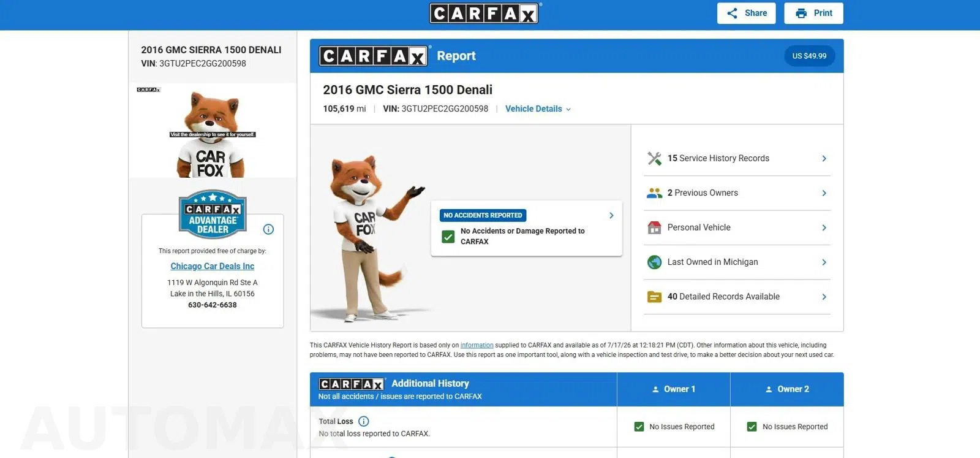Expand the Personal Vehicle row

pyautogui.click(x=737, y=227)
